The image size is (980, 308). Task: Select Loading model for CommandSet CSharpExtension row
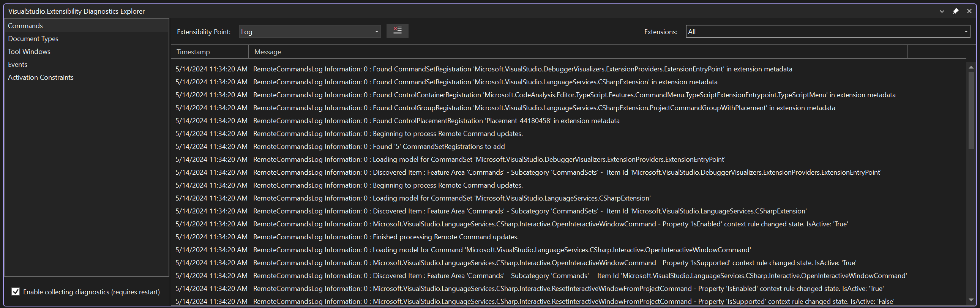coord(568,198)
